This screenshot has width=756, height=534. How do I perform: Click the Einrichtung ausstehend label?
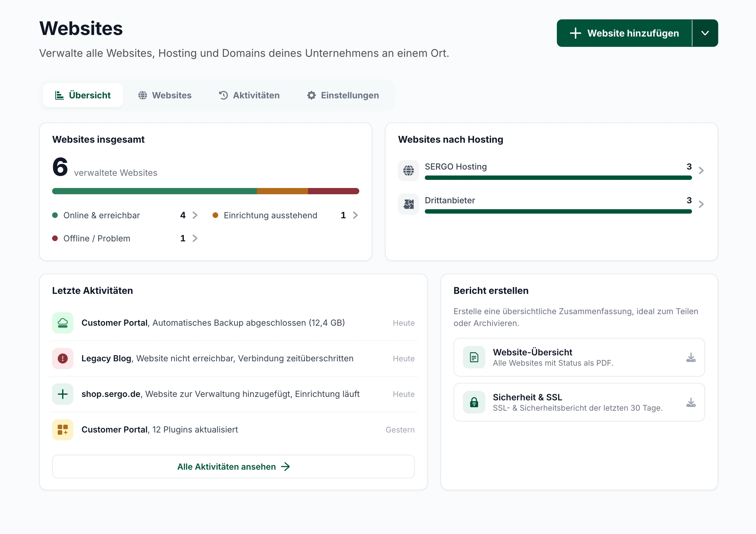pos(271,215)
